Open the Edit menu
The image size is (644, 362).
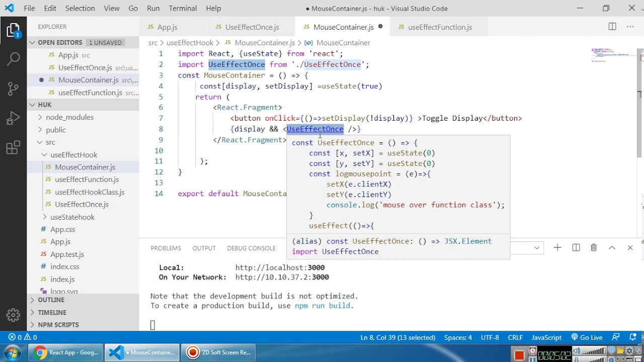[x=50, y=8]
